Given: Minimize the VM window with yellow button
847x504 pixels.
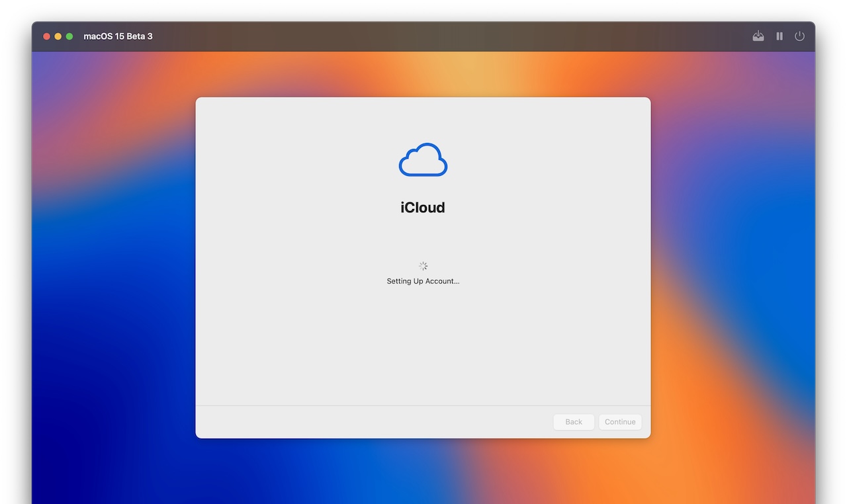Looking at the screenshot, I should (58, 36).
